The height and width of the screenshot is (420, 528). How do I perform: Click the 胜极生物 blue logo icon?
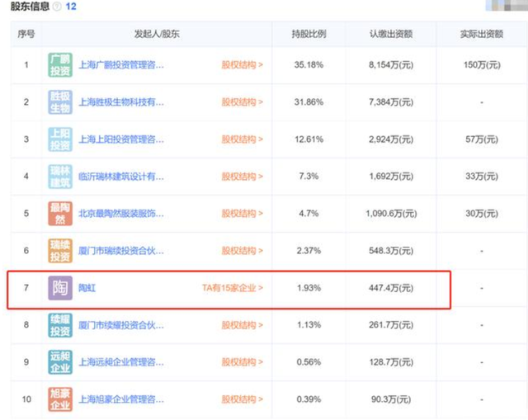(x=60, y=102)
